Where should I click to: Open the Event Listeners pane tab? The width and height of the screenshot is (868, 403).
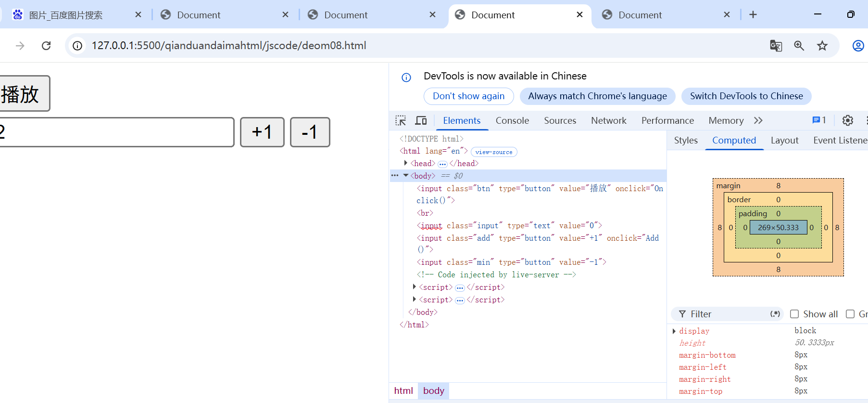click(x=841, y=140)
